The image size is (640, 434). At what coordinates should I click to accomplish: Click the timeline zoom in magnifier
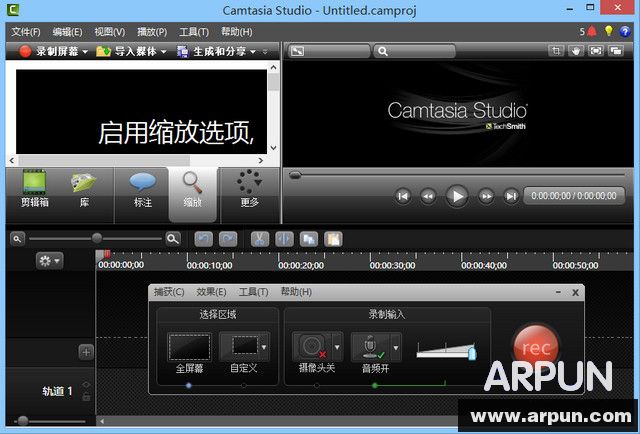coord(173,239)
